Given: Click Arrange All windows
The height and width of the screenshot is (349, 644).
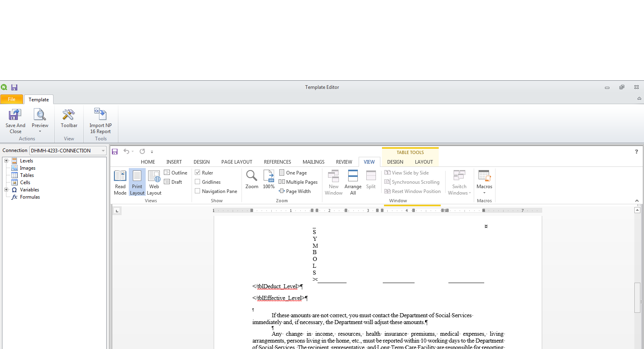Looking at the screenshot, I should point(353,183).
